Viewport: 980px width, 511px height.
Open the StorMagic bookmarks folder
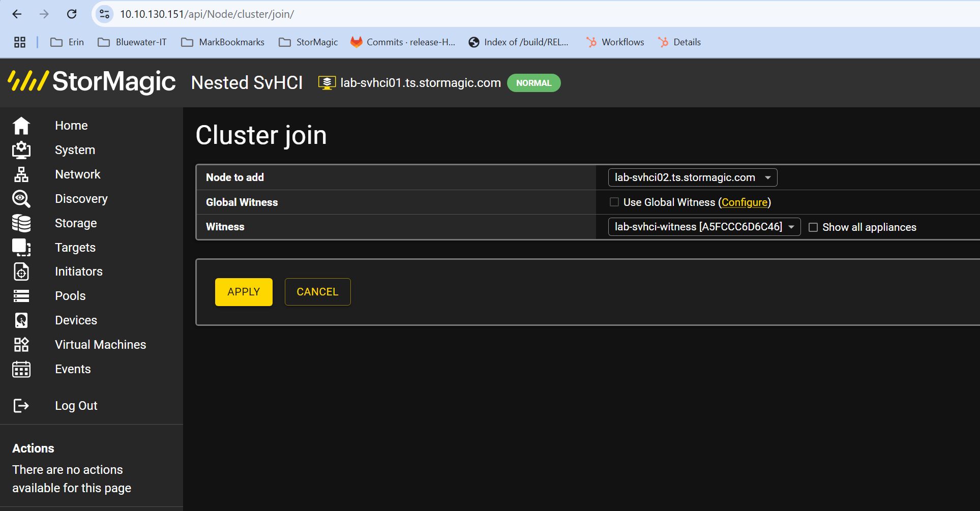point(308,42)
